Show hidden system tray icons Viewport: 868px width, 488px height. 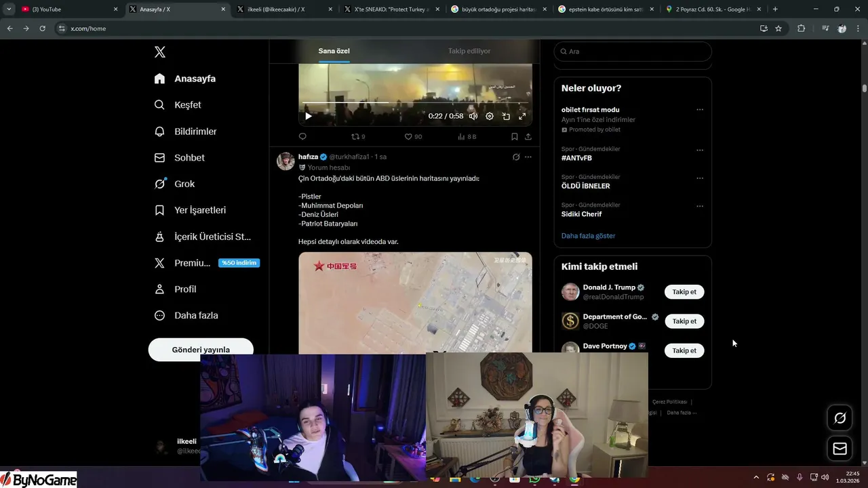[756, 477]
